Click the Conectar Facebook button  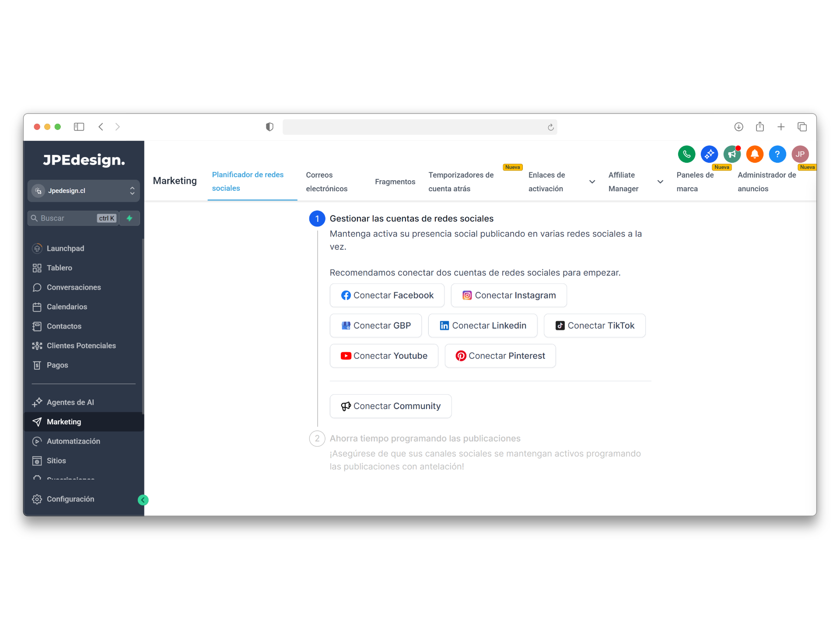click(387, 295)
